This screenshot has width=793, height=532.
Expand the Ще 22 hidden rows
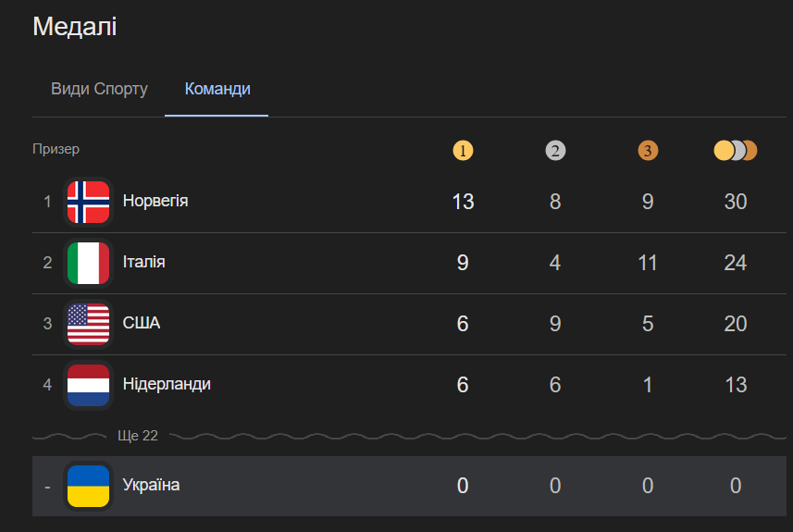point(138,436)
